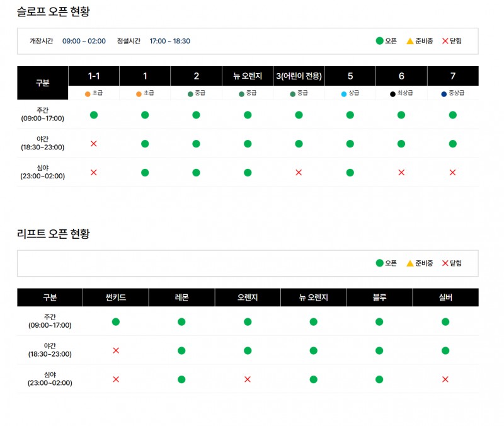The image size is (504, 426).
Task: Click the 블루 lift green dot at 심야
Action: pyautogui.click(x=379, y=379)
